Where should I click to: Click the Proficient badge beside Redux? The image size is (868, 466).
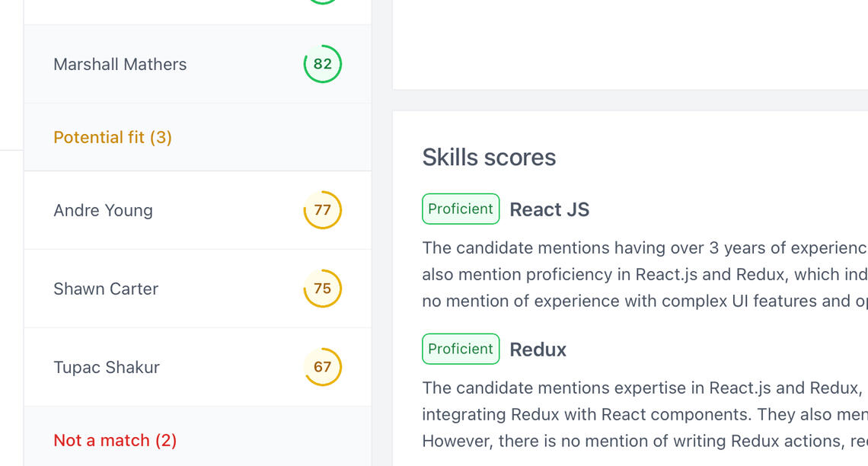[461, 349]
